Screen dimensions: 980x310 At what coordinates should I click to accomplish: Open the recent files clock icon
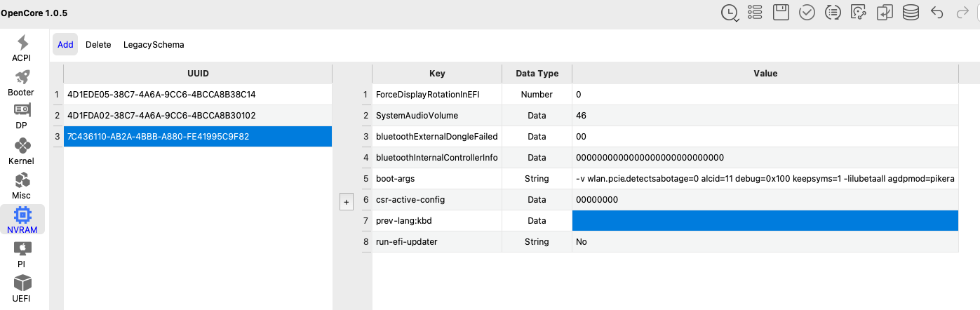pos(730,12)
